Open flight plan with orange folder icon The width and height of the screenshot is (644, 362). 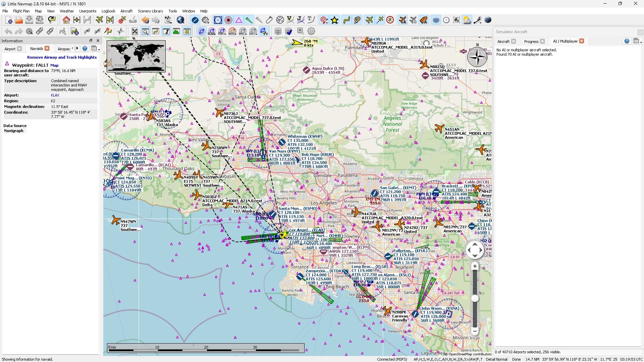[19, 20]
